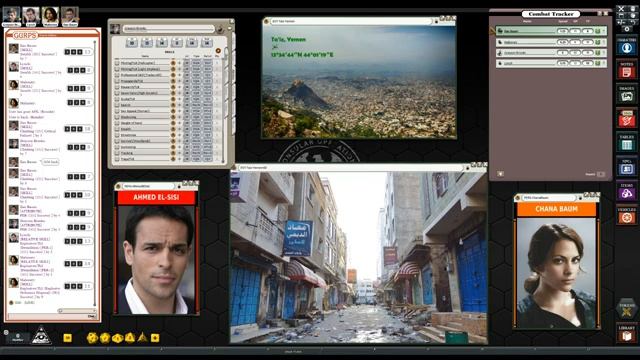Open the Vehicles sidebar button
This screenshot has width=640, height=360.
tap(627, 216)
